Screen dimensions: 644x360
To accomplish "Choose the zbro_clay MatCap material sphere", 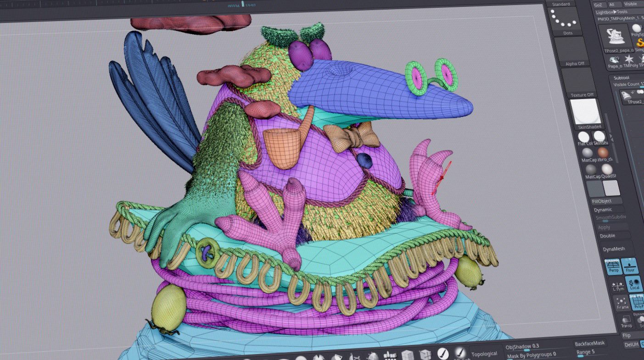I will pyautogui.click(x=603, y=153).
